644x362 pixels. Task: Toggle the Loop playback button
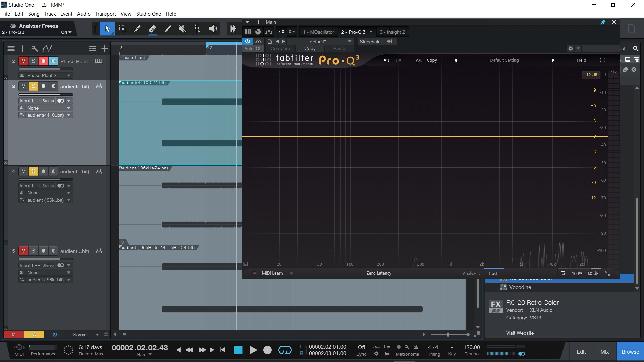[x=285, y=350]
